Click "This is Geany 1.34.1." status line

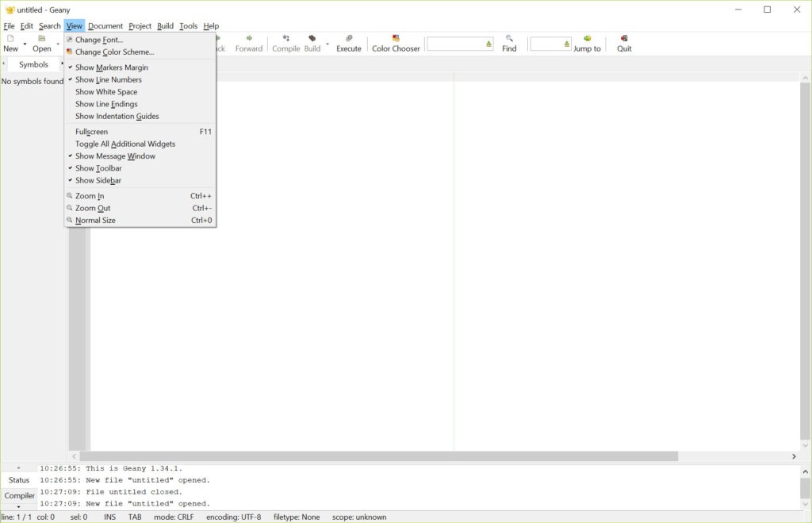pyautogui.click(x=134, y=468)
